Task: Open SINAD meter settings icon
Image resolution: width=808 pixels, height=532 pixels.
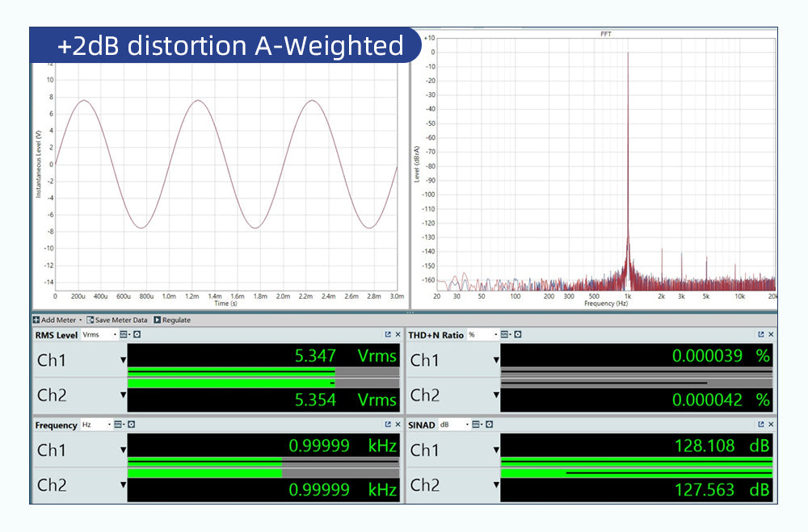Action: pyautogui.click(x=488, y=425)
